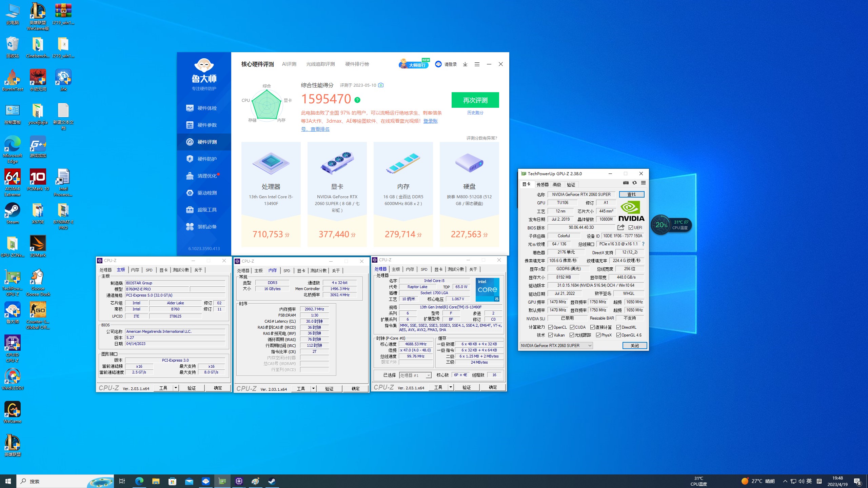
Task: Open File Explorer from taskbar
Action: coord(156,481)
